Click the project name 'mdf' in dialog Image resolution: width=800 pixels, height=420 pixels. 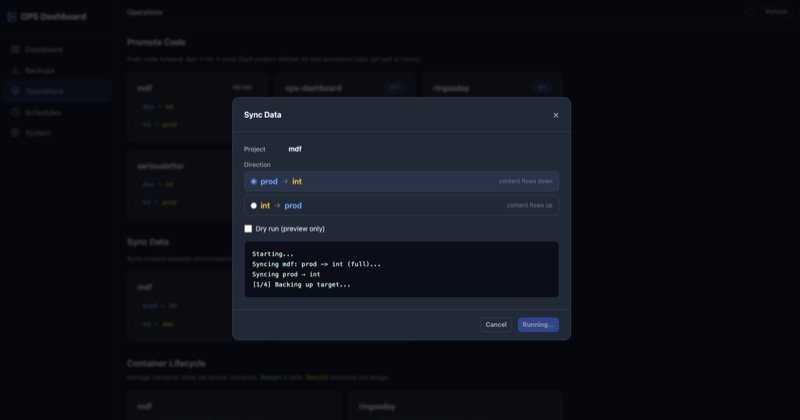(x=295, y=149)
